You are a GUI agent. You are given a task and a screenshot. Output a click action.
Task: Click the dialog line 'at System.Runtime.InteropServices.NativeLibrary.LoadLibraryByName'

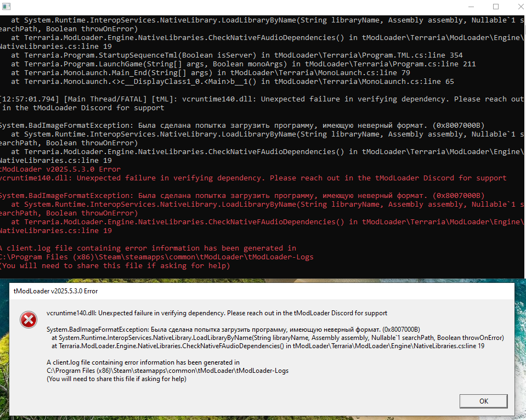[x=278, y=338]
